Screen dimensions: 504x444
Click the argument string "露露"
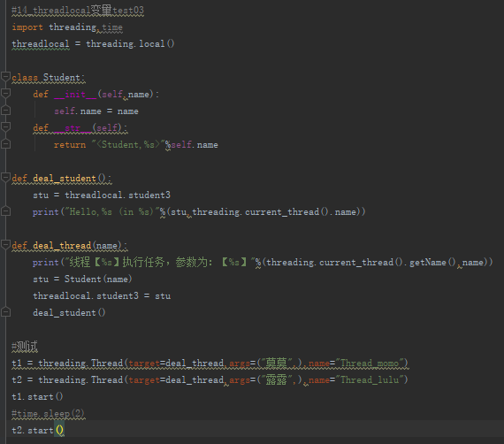click(x=276, y=379)
